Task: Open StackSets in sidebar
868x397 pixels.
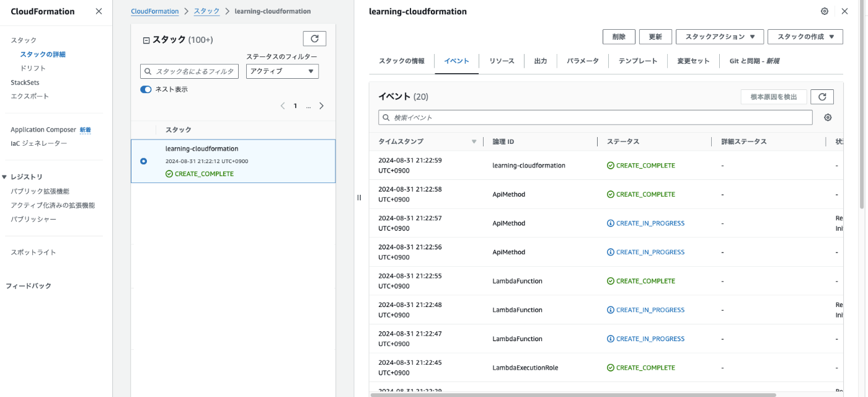Action: (x=25, y=83)
